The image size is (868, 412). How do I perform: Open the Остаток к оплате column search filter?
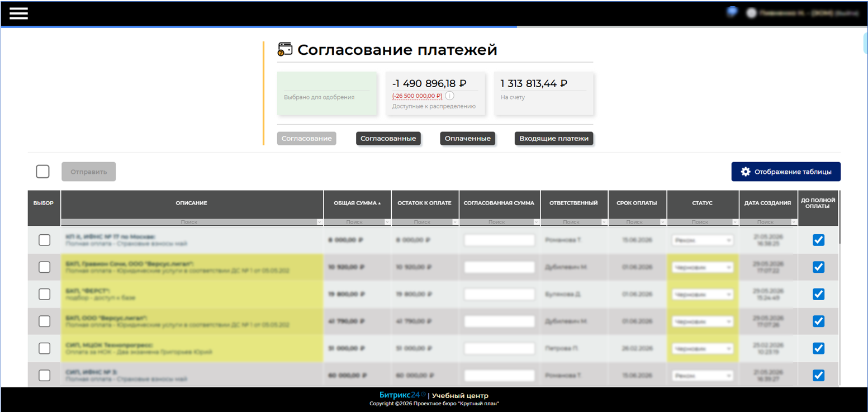[425, 222]
